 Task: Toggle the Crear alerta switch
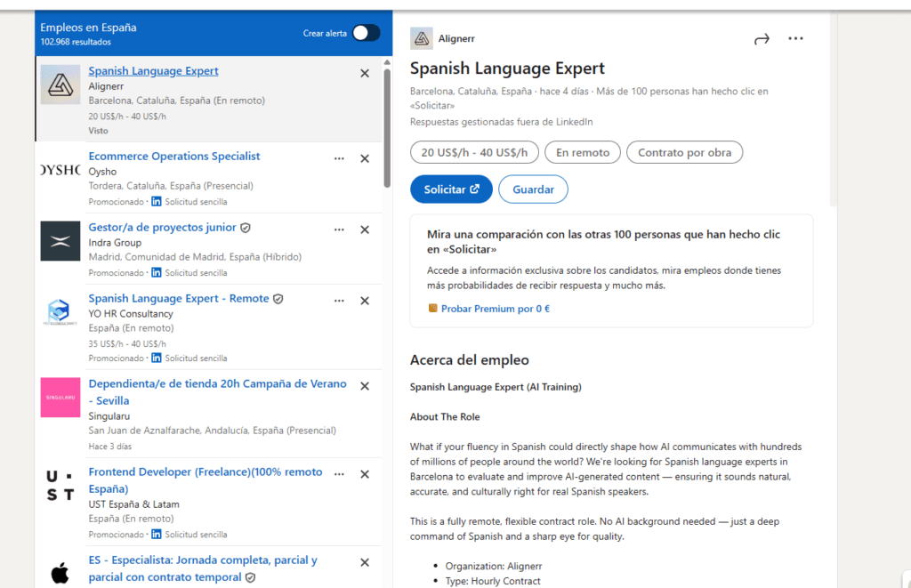coord(366,33)
